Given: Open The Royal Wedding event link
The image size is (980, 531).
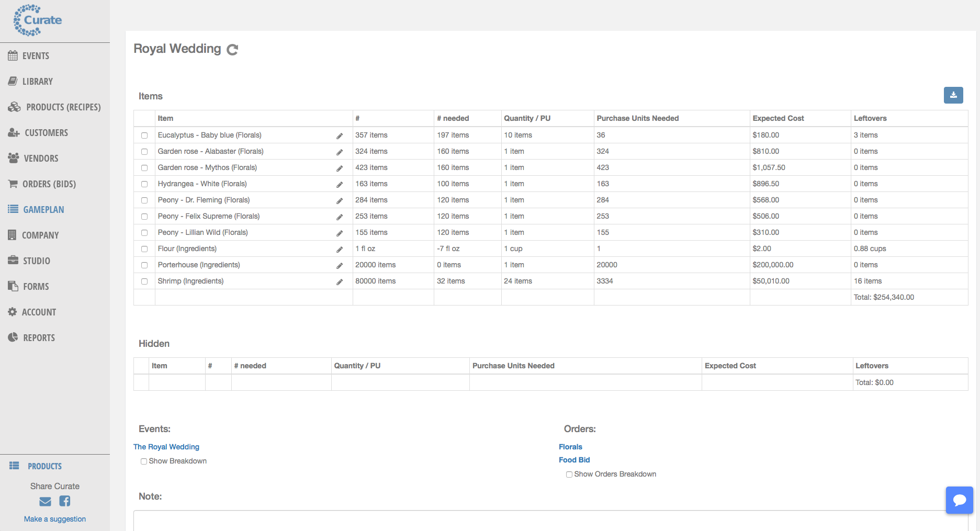Looking at the screenshot, I should coord(166,447).
